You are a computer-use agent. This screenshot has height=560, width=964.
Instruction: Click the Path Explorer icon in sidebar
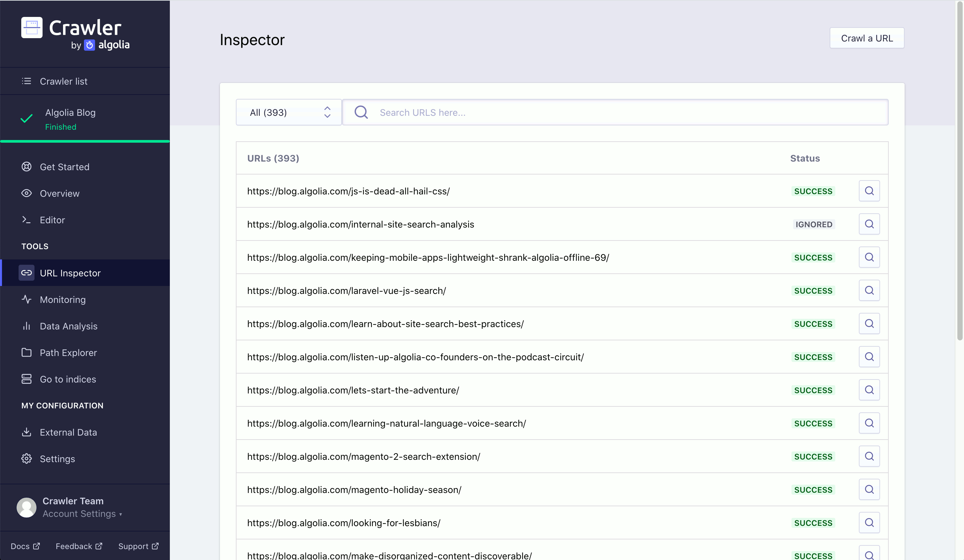coord(27,352)
